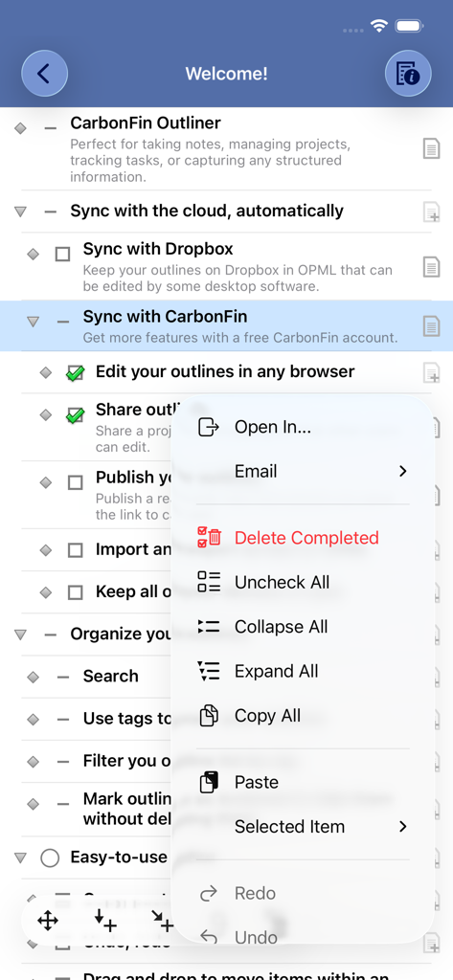
Task: Choose Open In... from menu
Action: pyautogui.click(x=303, y=427)
